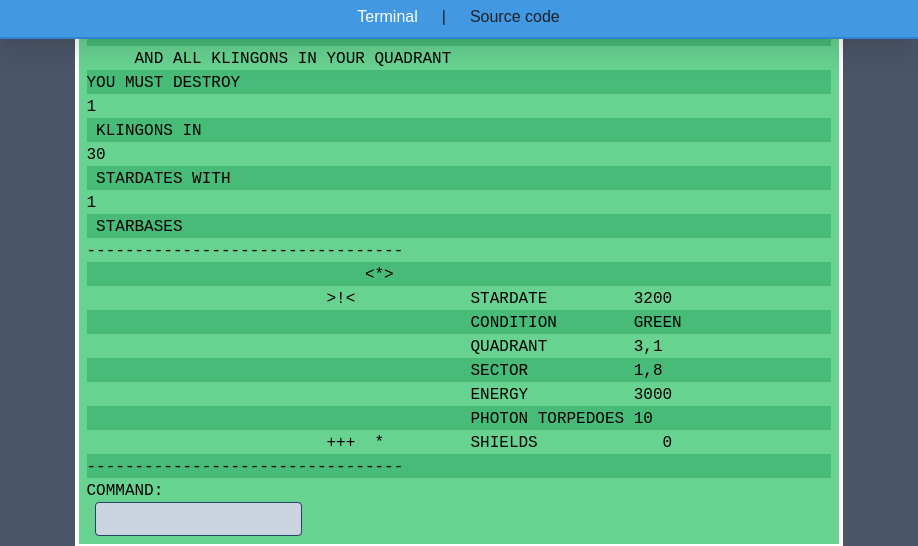This screenshot has width=918, height=546.
Task: Select the 'STARDATES WITH' line
Action: click(x=459, y=178)
